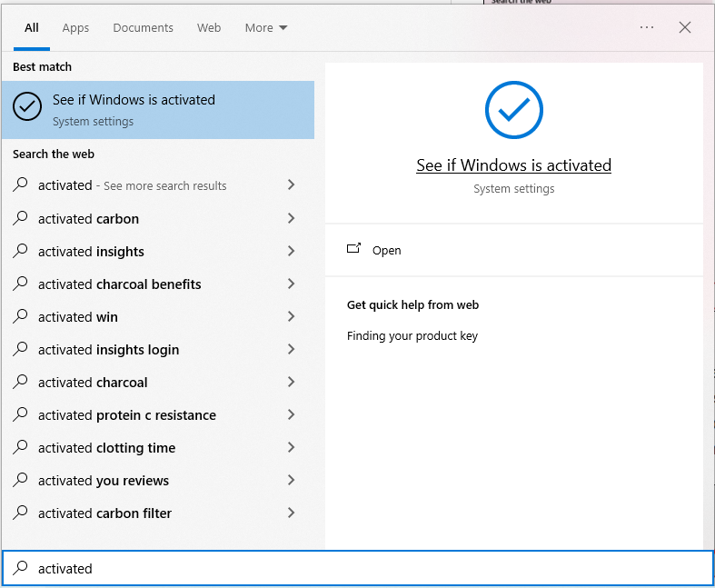Screen dimensions: 715x588
Task: Expand chevron for activated carbon filter
Action: [291, 513]
